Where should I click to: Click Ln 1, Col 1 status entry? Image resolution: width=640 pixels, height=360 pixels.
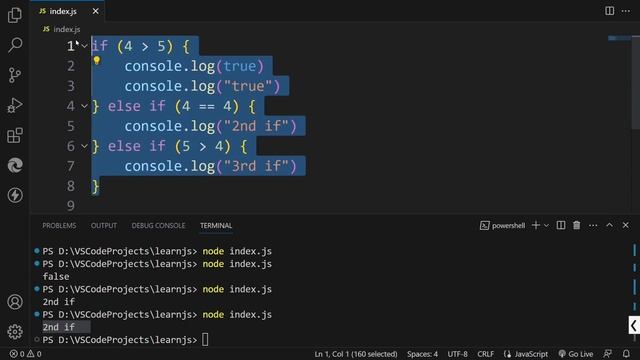[x=356, y=354]
